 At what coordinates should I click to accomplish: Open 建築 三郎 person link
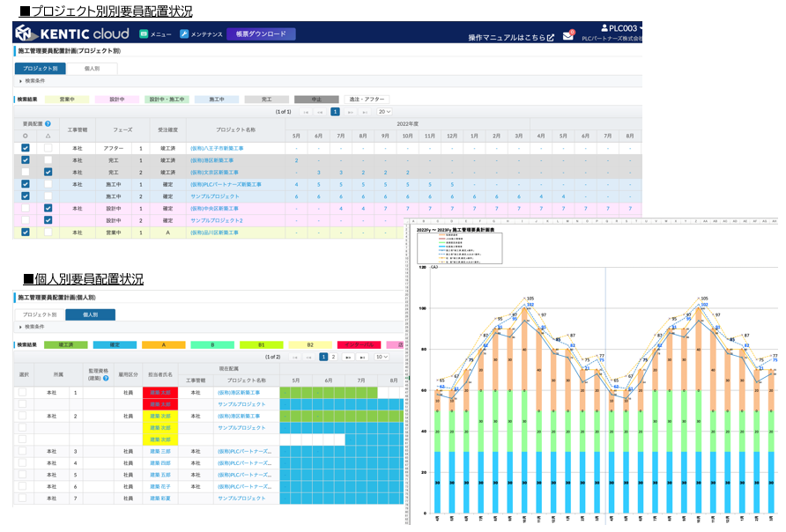point(159,451)
